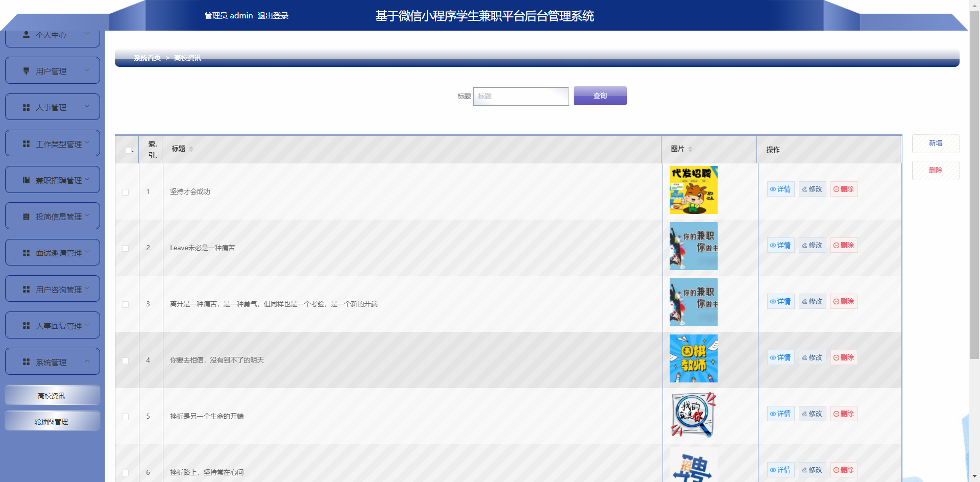Viewport: 980px width, 482px height.
Task: Click 退出登录 link in header
Action: pos(273,16)
